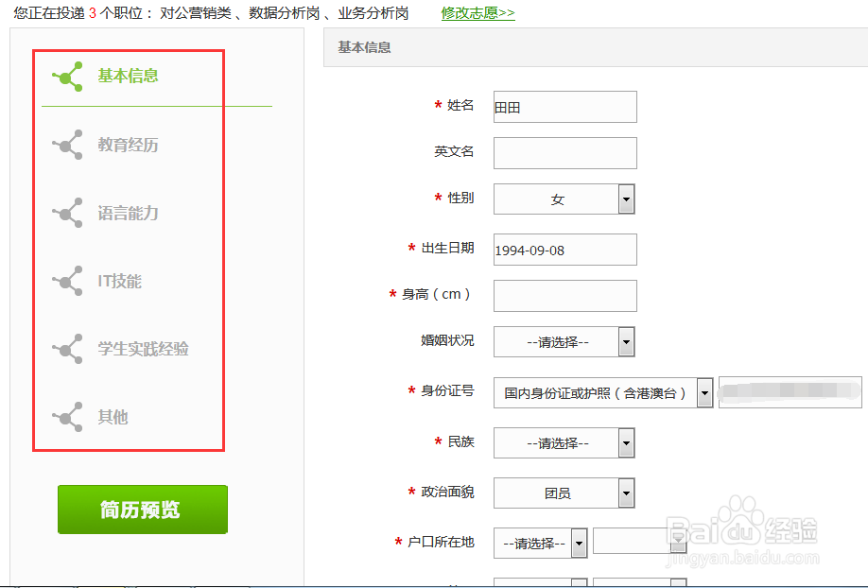This screenshot has height=588, width=868.
Task: Open the 基本信息 section in sidebar
Action: pos(128,76)
